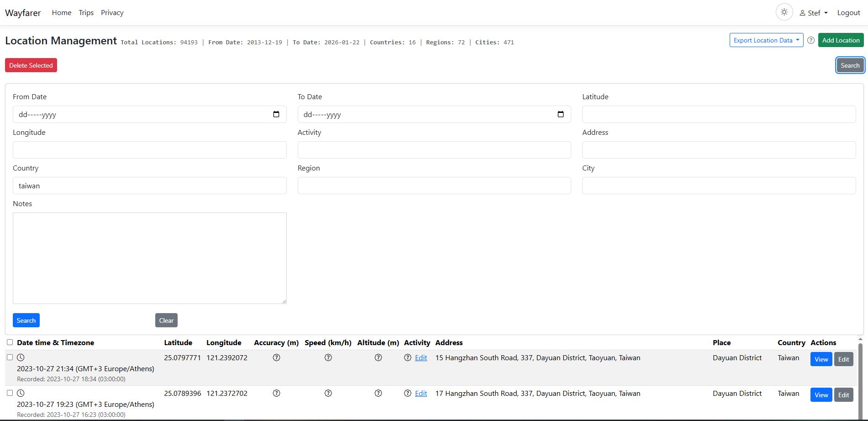Open the To Date calendar picker icon
The image size is (868, 421).
[561, 114]
